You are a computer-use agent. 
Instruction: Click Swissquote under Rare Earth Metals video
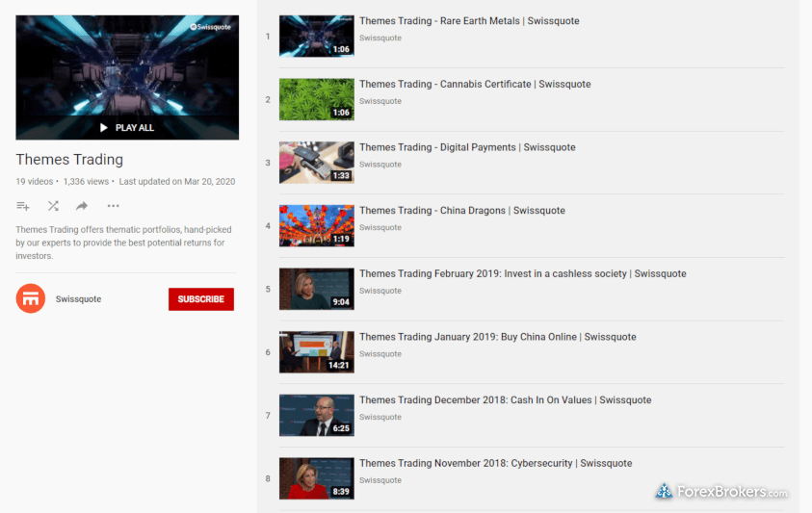pyautogui.click(x=380, y=38)
